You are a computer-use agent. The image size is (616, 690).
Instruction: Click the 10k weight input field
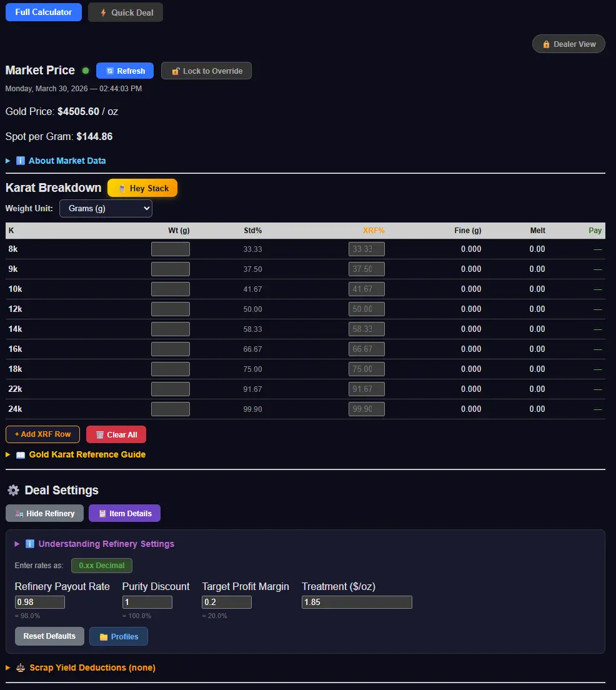[x=171, y=289]
